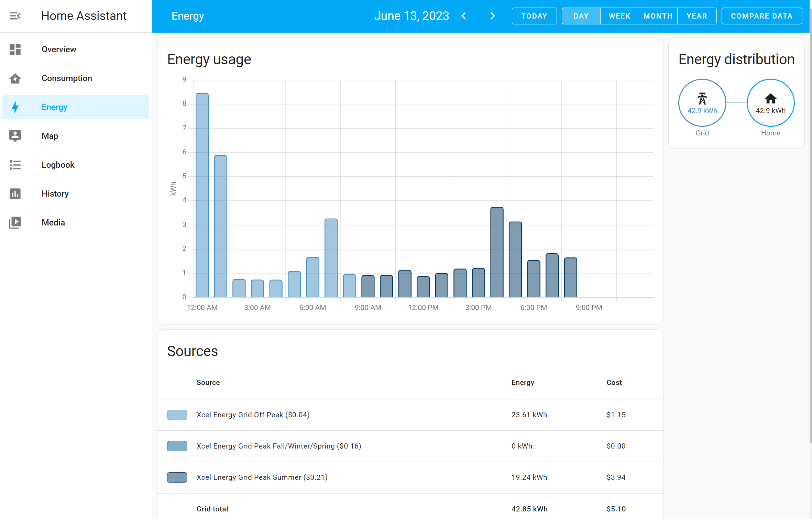
Task: Click the Logbook list icon
Action: click(x=15, y=165)
